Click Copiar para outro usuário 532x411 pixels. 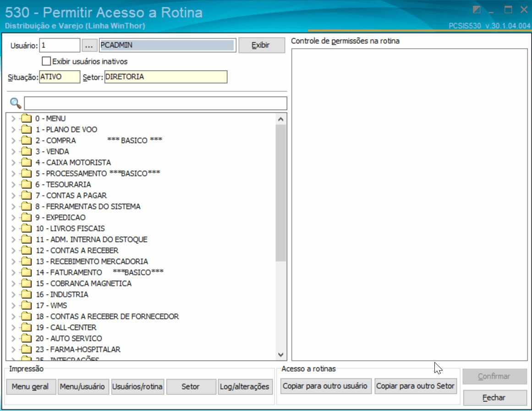tap(326, 386)
